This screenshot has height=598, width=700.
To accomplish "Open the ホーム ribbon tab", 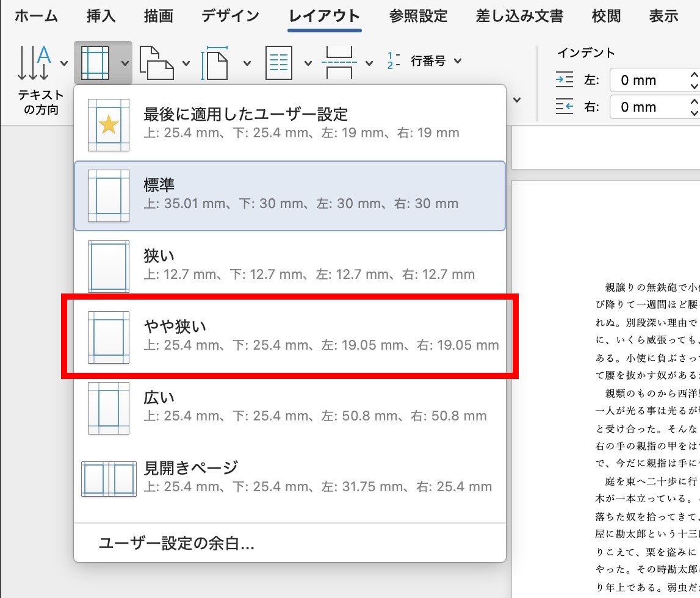I will pos(36,16).
